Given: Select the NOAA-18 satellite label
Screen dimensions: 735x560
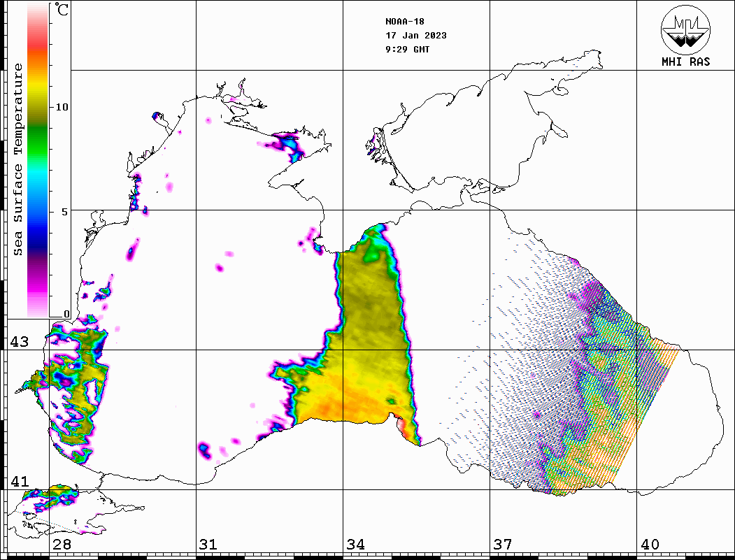Looking at the screenshot, I should click(404, 21).
